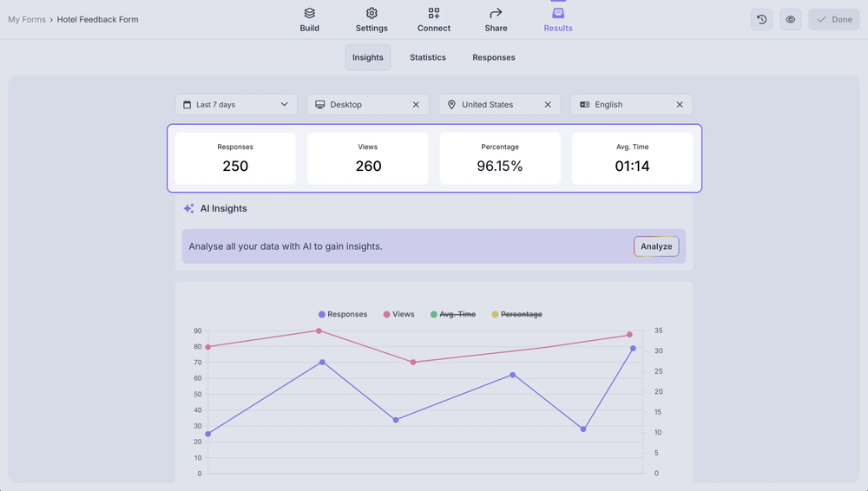Screen dimensions: 868x491
Task: Toggle the Views series in chart legend
Action: (398, 314)
